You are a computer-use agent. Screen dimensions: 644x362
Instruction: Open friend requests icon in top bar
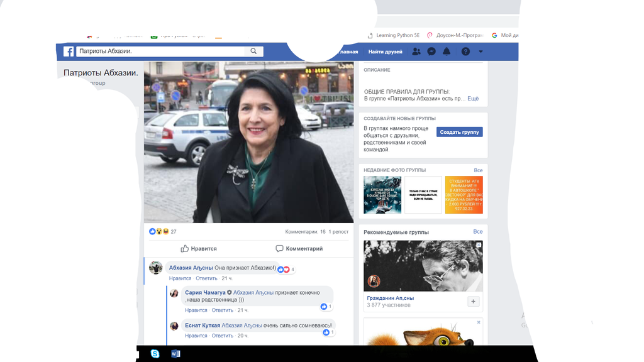click(415, 52)
